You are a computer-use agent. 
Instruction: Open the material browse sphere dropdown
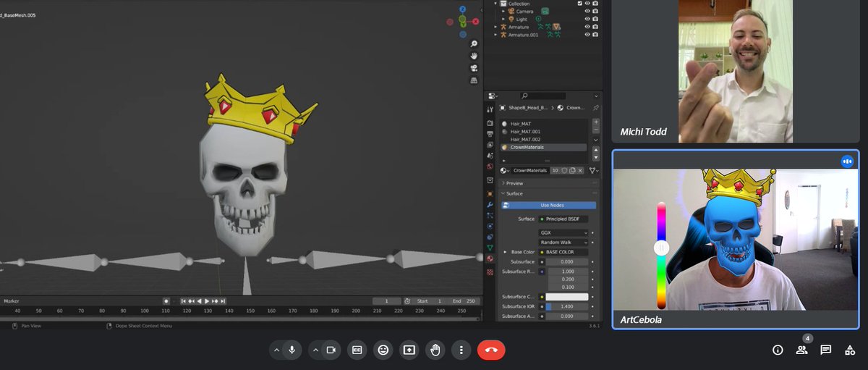click(506, 170)
